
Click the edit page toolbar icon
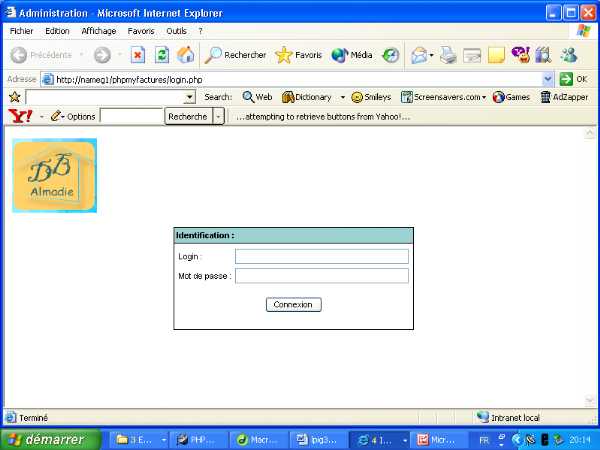pos(472,55)
